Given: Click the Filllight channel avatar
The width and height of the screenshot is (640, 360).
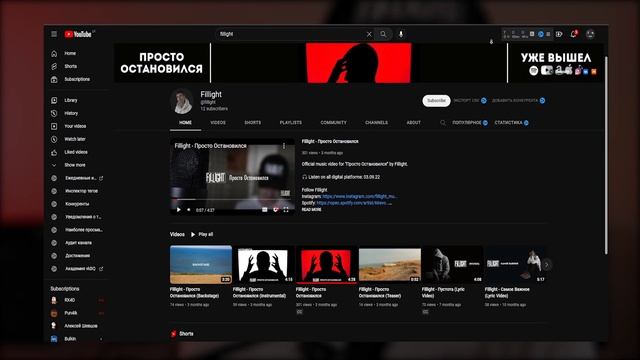Looking at the screenshot, I should click(182, 101).
